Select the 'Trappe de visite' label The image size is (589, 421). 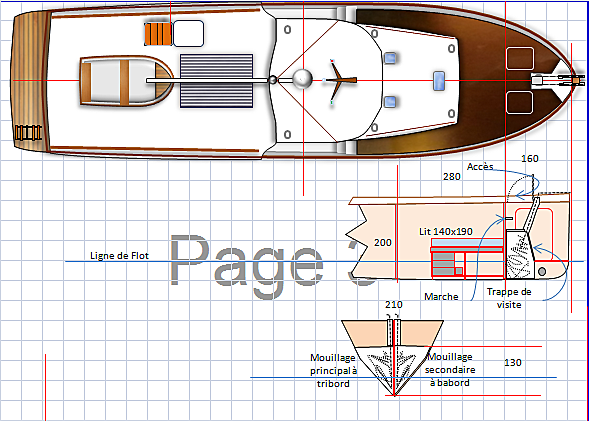coord(509,298)
